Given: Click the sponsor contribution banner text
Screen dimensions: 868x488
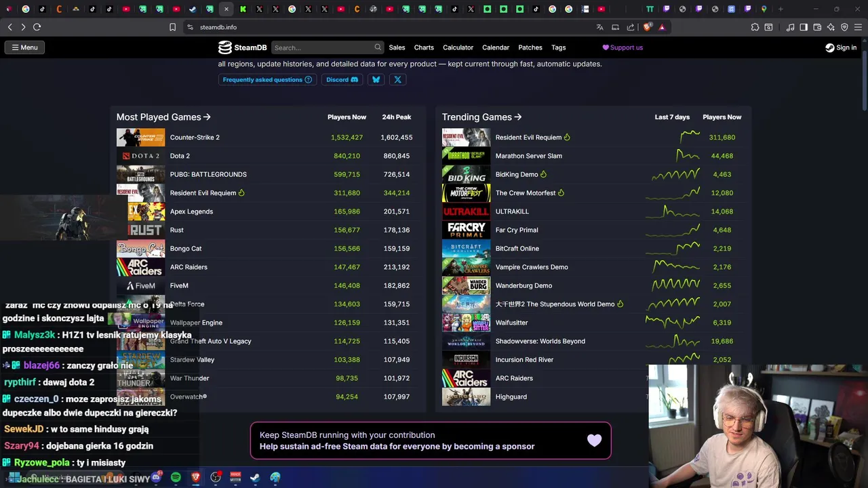Looking at the screenshot, I should [397, 441].
